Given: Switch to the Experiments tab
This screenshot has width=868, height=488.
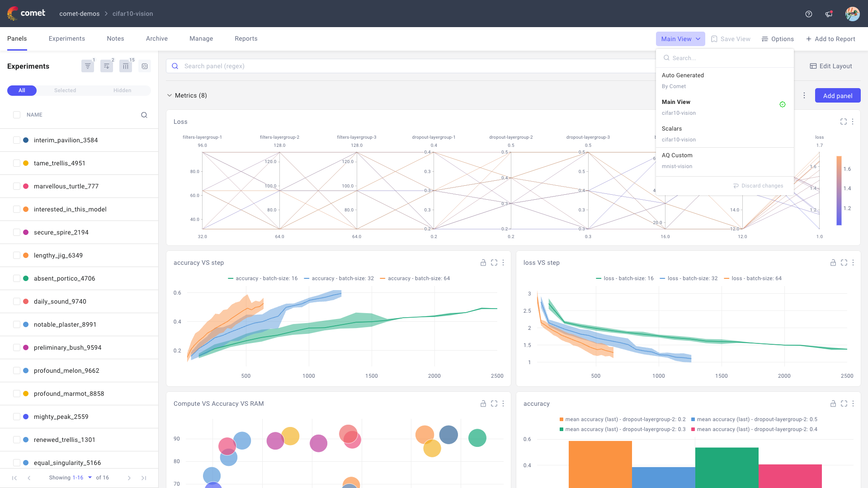Looking at the screenshot, I should click(x=66, y=38).
